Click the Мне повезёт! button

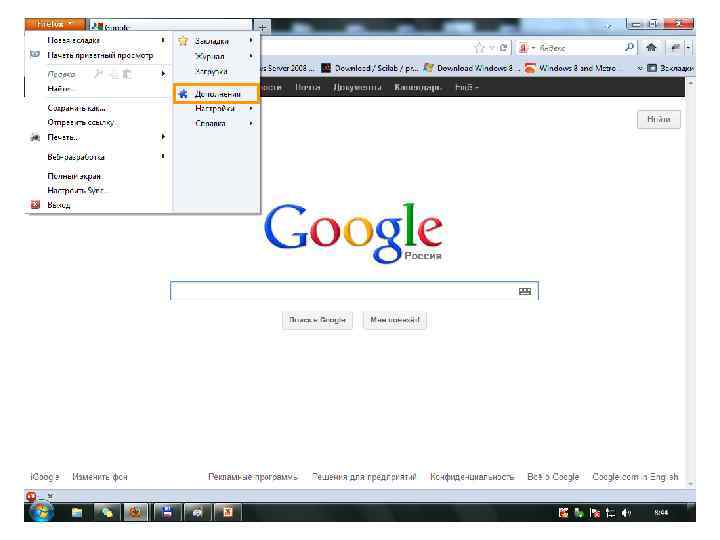(x=395, y=320)
